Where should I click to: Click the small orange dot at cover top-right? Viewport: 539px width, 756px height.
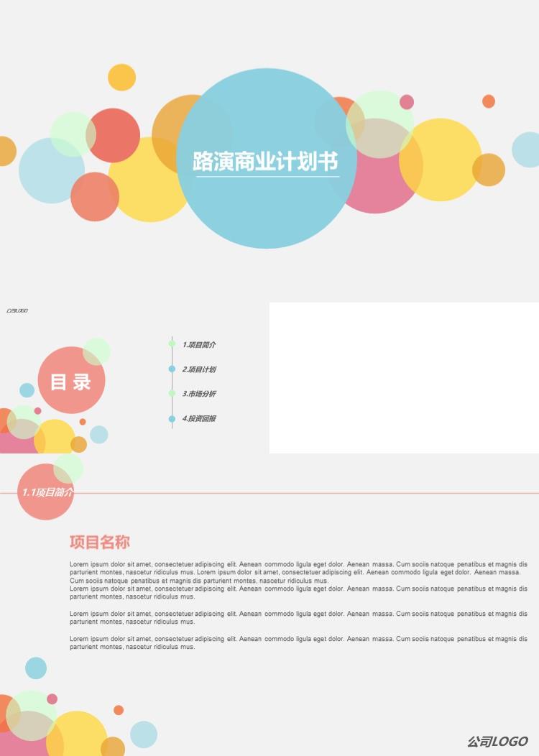point(489,101)
